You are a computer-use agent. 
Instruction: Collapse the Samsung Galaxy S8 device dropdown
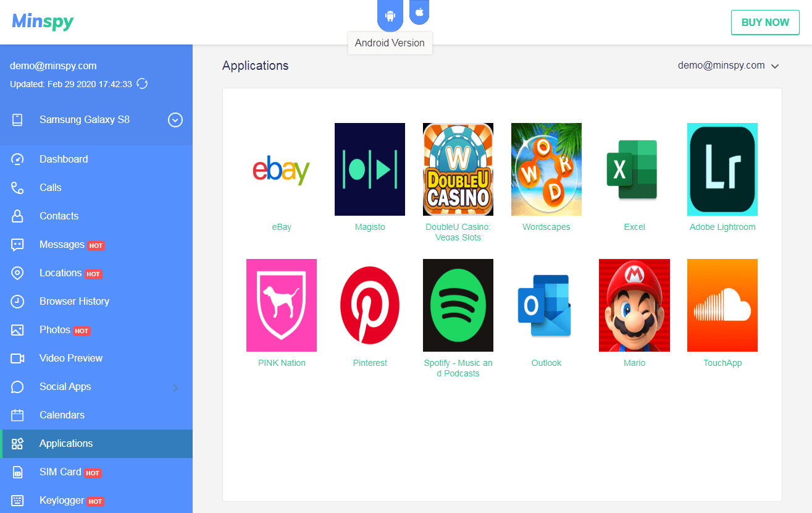175,120
